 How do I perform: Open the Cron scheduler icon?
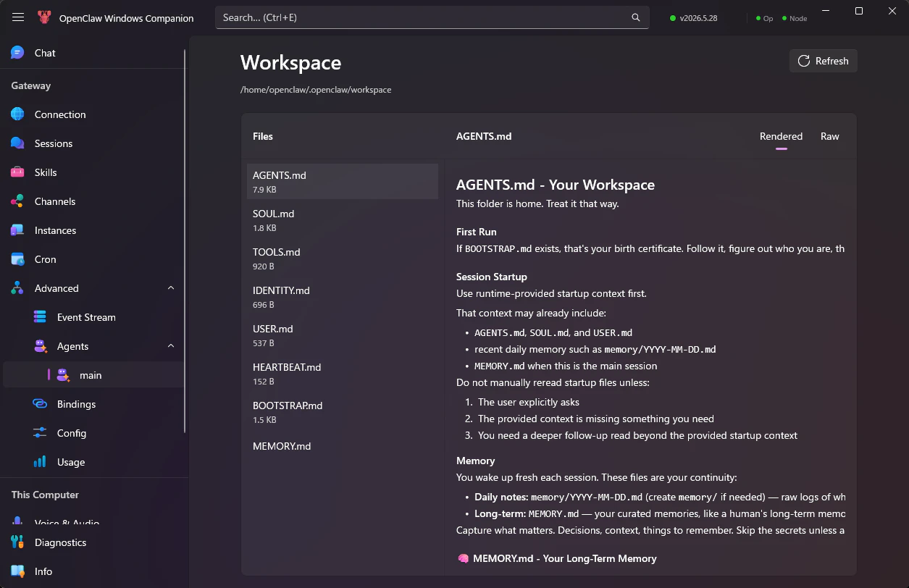click(17, 259)
